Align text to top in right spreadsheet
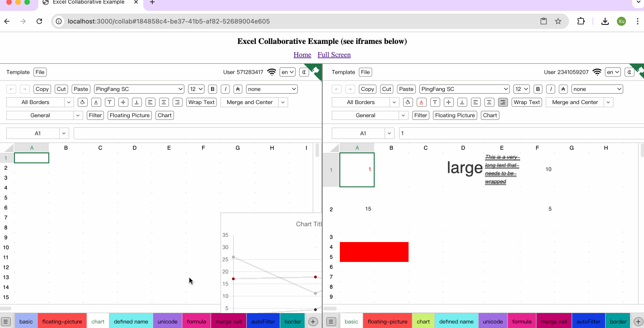This screenshot has width=644, height=328. (435, 102)
